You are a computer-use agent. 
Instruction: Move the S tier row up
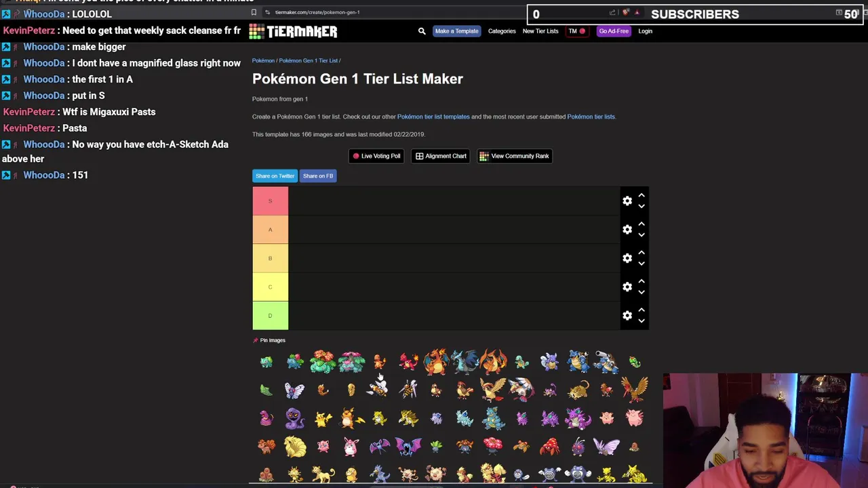[641, 196]
